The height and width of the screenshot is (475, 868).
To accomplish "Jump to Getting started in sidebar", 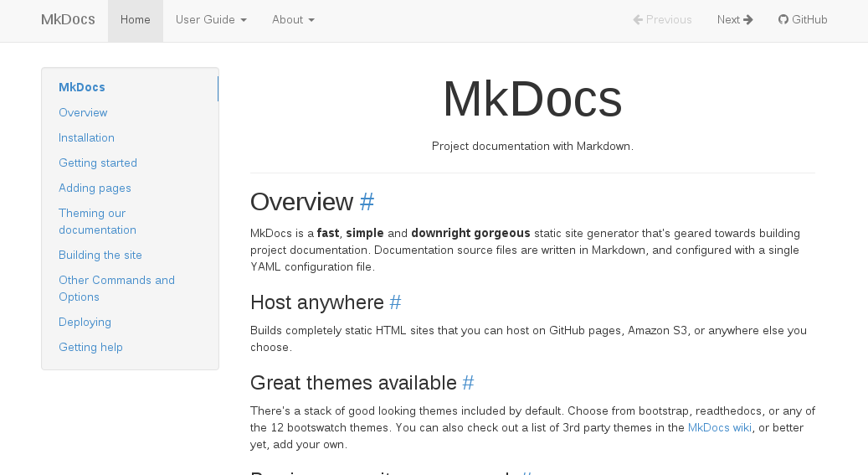I will [98, 163].
